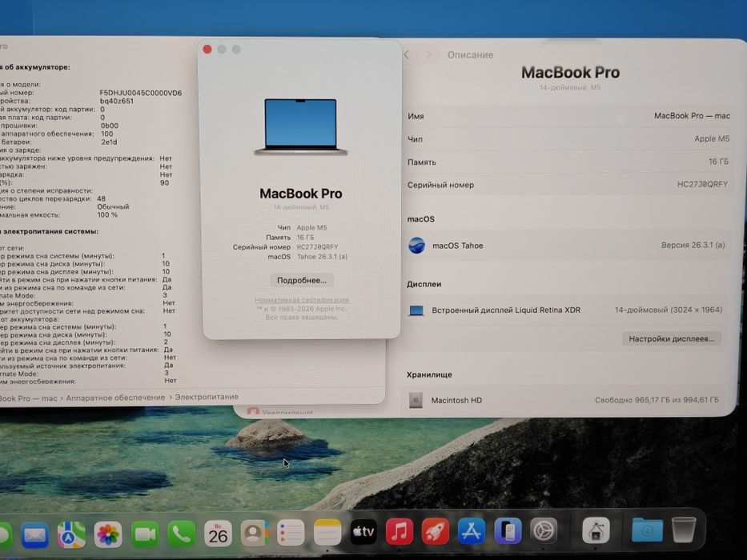This screenshot has width=747, height=560.
Task: Click maximum capacity value 100 %
Action: (x=107, y=214)
